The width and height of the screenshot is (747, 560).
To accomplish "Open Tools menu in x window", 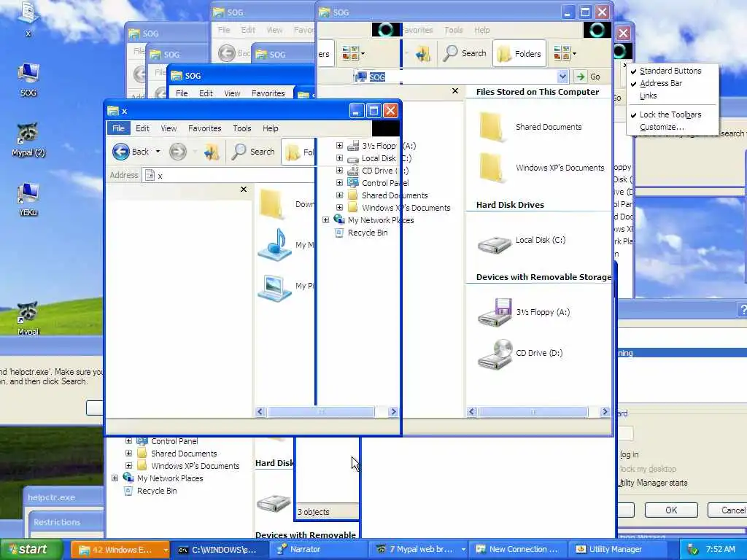I will (242, 128).
